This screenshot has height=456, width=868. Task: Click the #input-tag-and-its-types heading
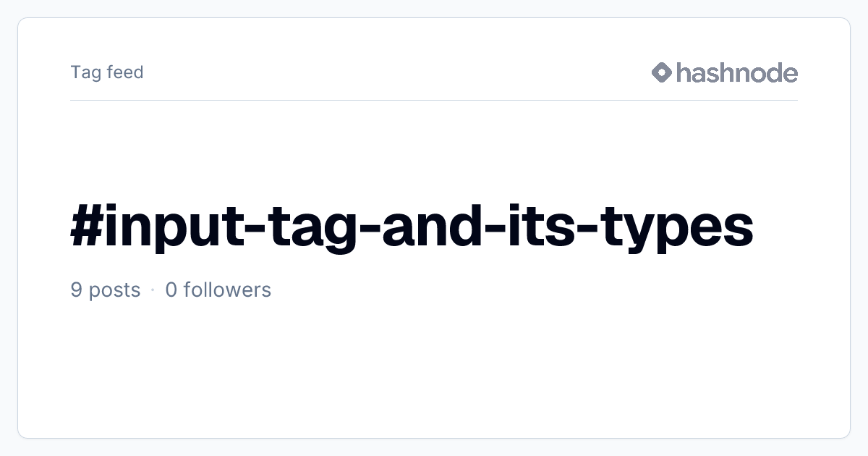[x=412, y=227]
